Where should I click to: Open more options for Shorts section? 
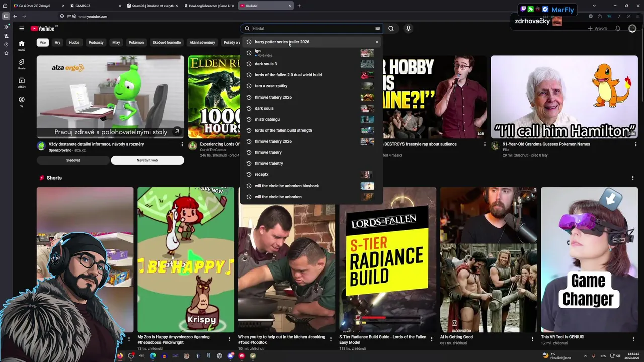(633, 178)
